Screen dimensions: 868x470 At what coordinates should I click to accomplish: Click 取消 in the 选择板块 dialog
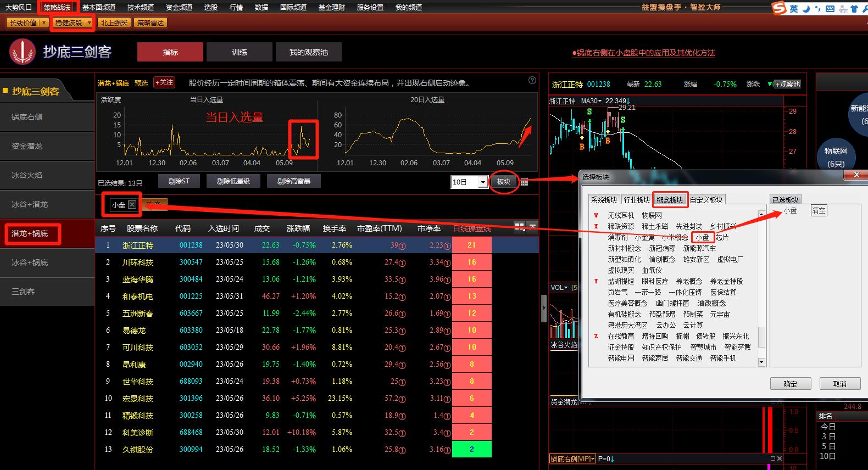pos(840,384)
